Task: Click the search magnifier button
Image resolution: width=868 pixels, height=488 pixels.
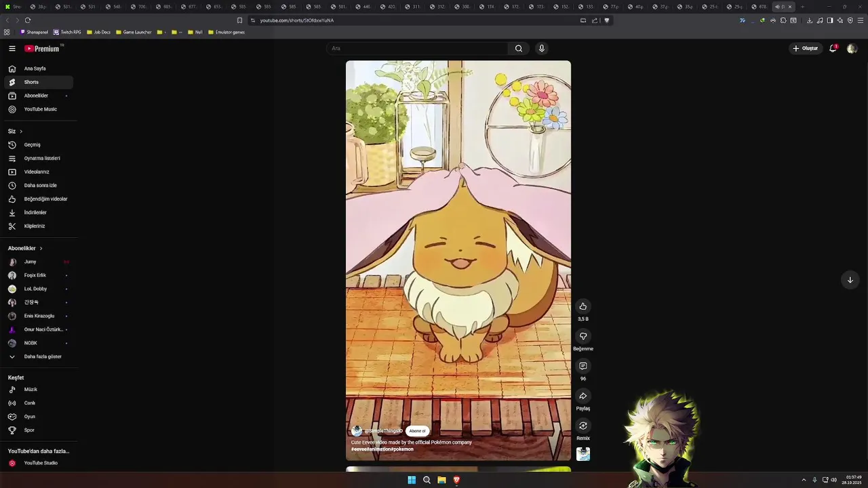Action: point(519,48)
